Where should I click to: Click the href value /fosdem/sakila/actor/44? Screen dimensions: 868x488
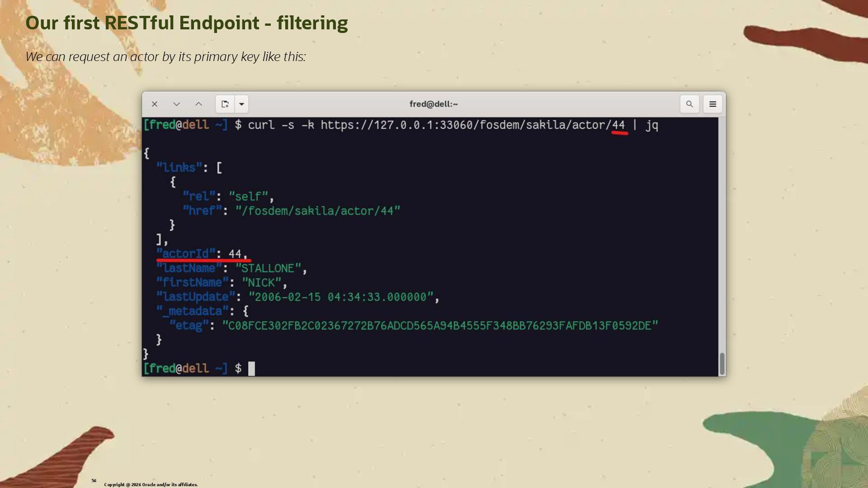pyautogui.click(x=317, y=211)
